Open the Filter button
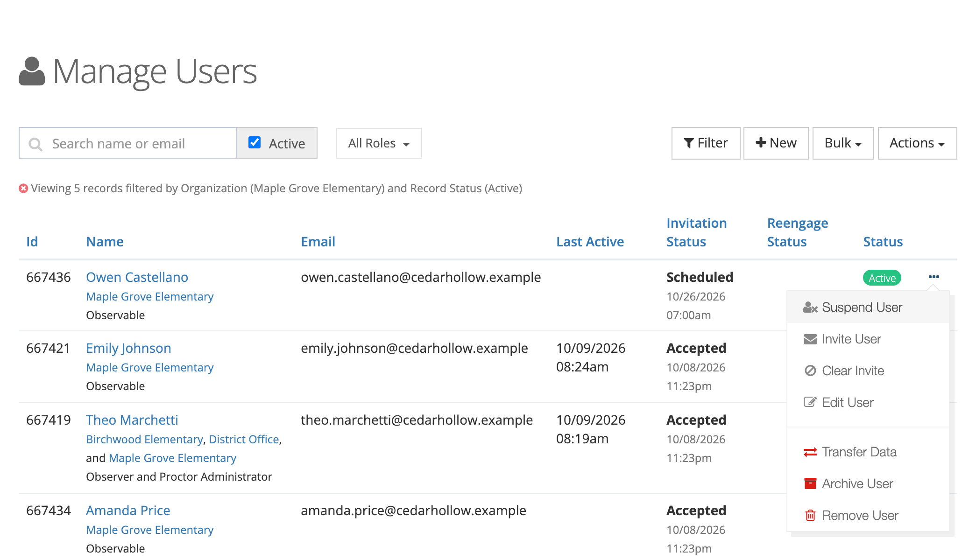This screenshot has height=560, width=976. (x=706, y=143)
